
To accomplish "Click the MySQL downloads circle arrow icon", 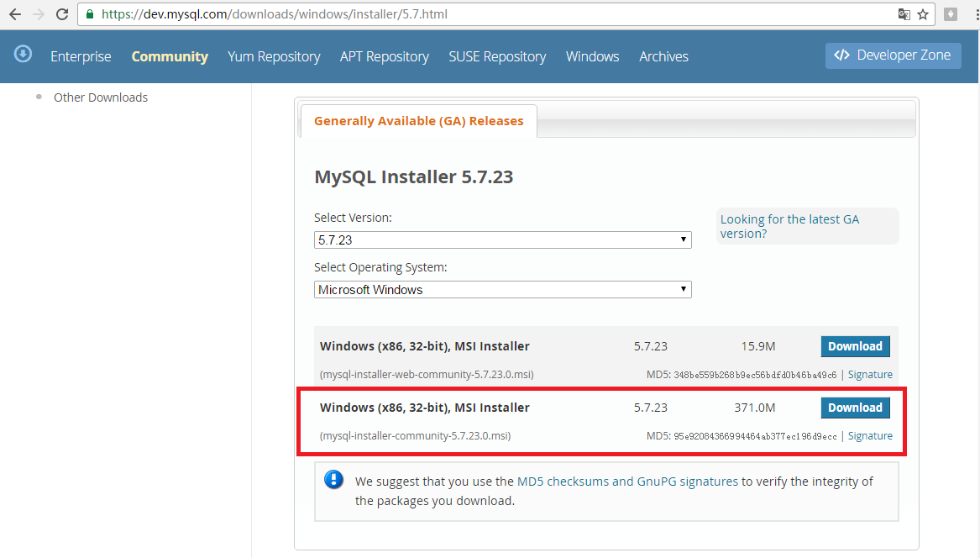I will tap(24, 54).
